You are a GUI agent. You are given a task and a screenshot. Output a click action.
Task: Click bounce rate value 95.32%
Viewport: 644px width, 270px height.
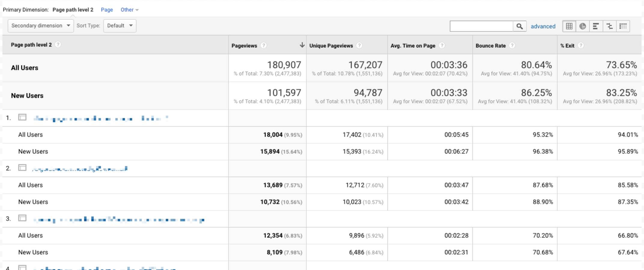(x=543, y=135)
